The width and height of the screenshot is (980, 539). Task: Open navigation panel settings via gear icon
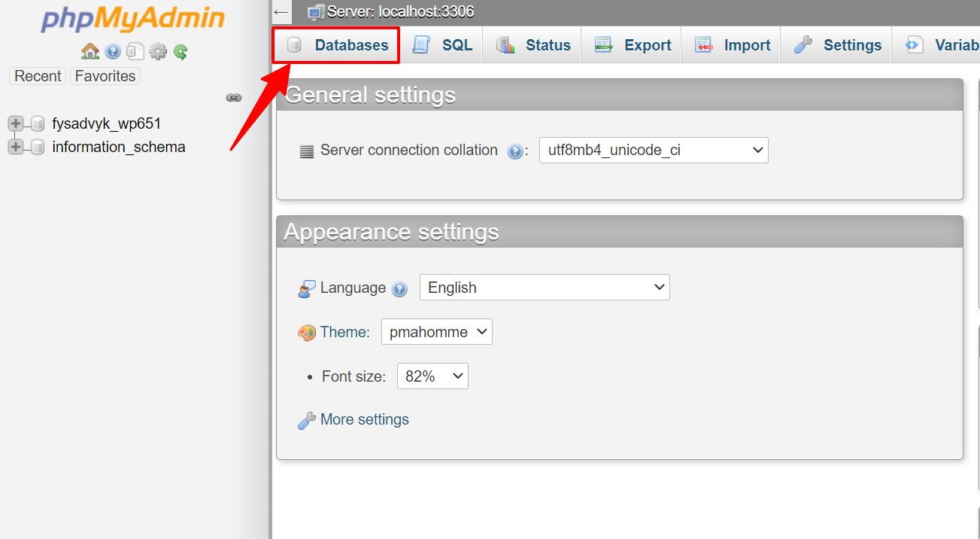[157, 51]
